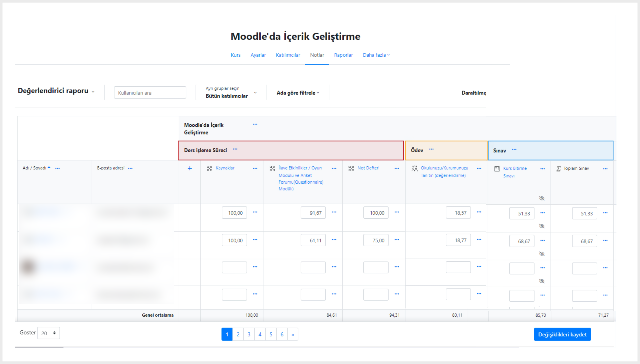Open actions menu for Ders işleme Süreci
This screenshot has width=640, height=364.
point(235,149)
